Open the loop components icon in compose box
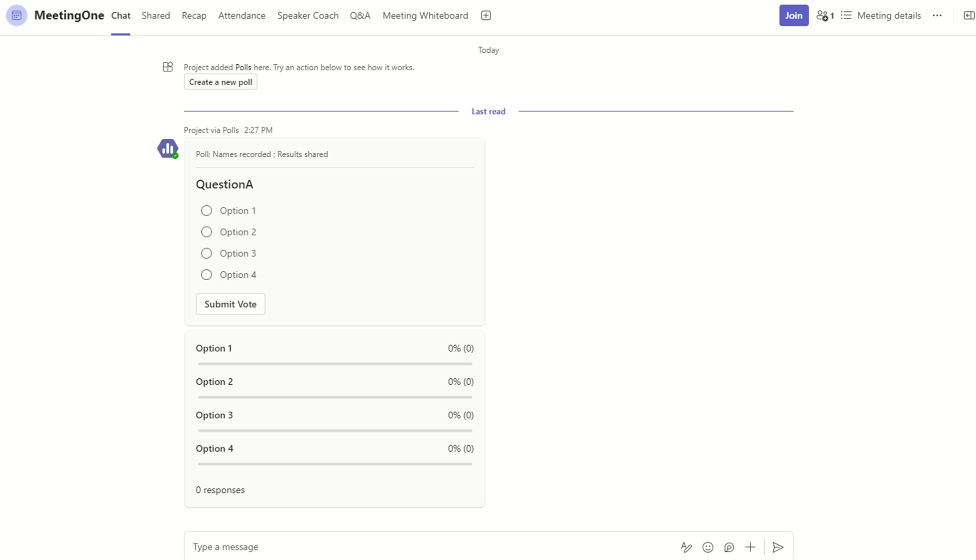Viewport: 976px width, 560px height. (729, 547)
